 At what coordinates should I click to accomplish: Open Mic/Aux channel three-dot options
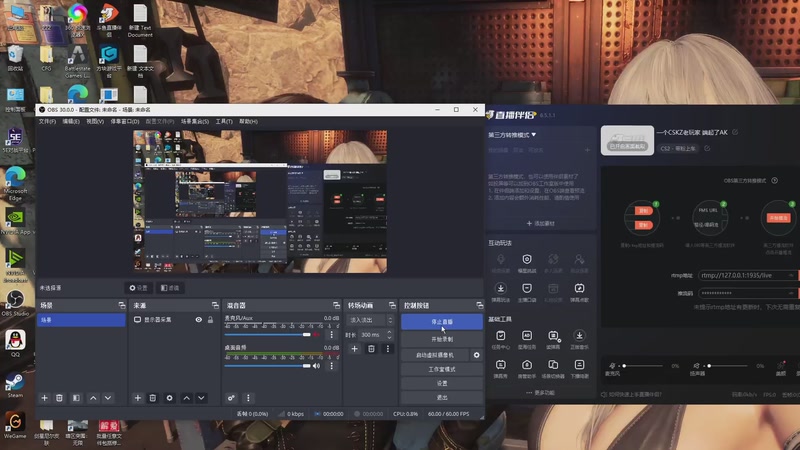332,335
